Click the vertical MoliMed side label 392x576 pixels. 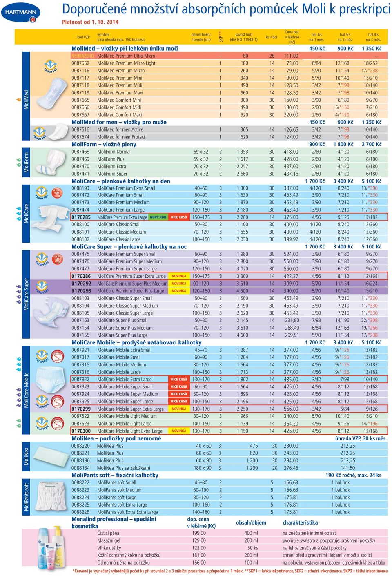[x=26, y=100]
